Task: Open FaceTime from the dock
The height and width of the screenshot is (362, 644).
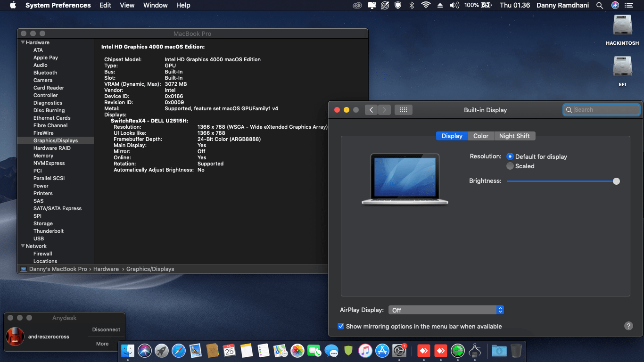Action: click(x=314, y=351)
